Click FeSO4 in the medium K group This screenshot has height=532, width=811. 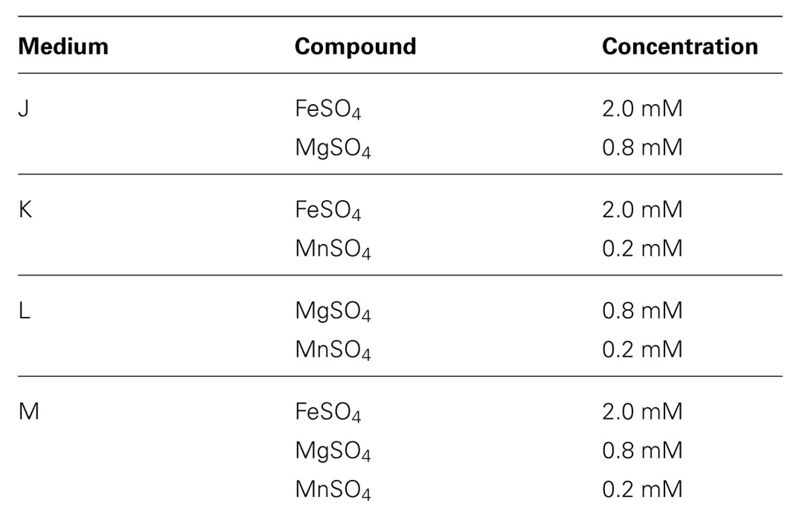[328, 211]
